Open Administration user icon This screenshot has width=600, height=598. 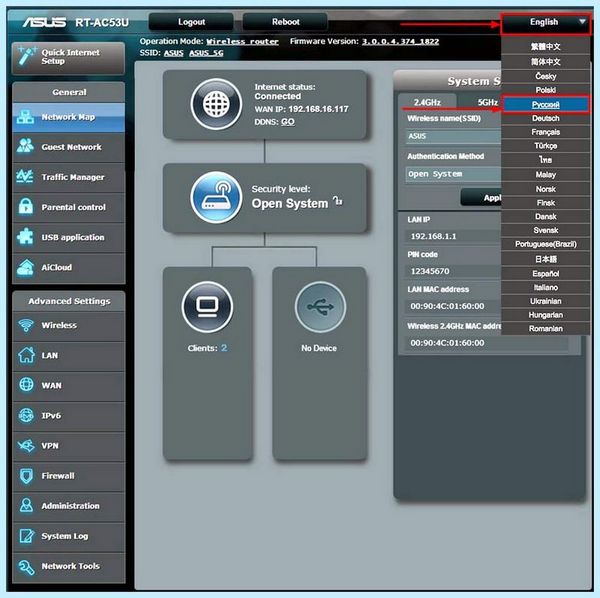(x=26, y=505)
